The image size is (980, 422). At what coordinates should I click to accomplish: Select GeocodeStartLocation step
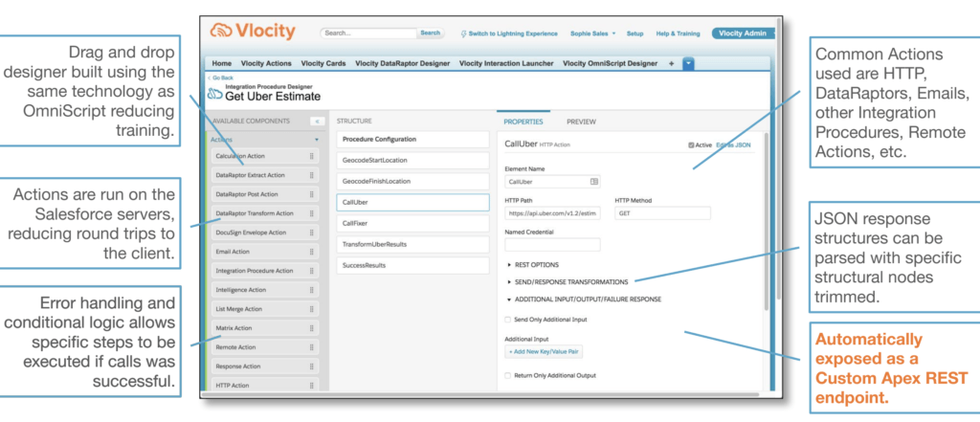click(x=412, y=160)
